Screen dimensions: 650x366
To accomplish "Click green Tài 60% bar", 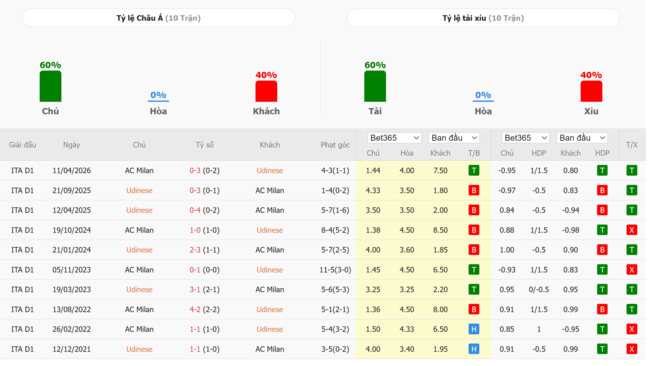I will tap(375, 86).
